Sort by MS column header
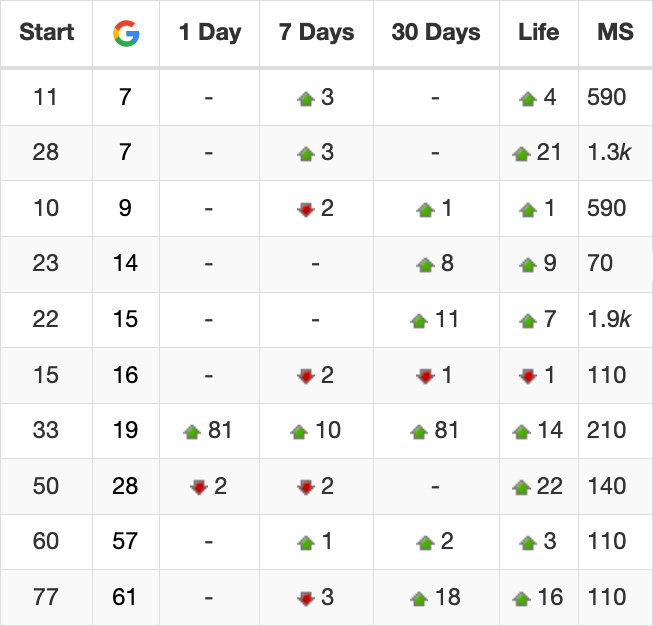 [x=616, y=32]
